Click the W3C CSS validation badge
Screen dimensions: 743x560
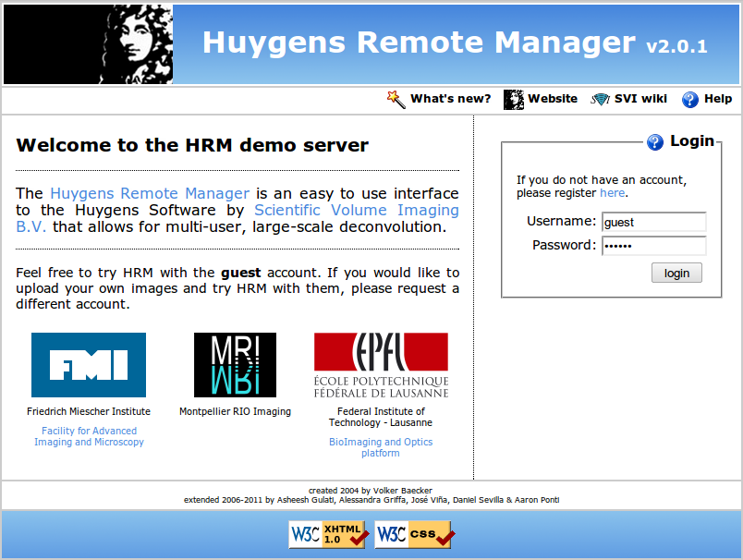tap(414, 533)
